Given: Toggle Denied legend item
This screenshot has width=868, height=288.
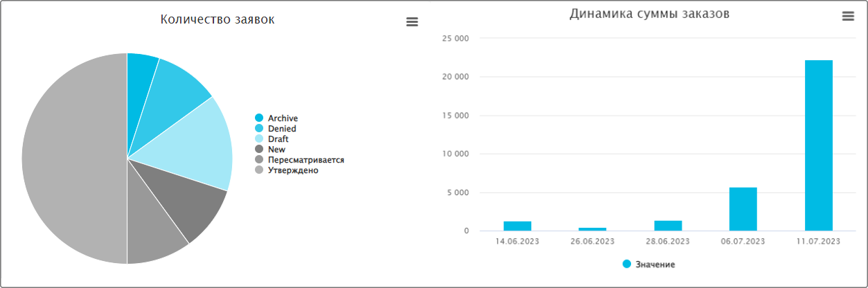Looking at the screenshot, I should tap(282, 129).
